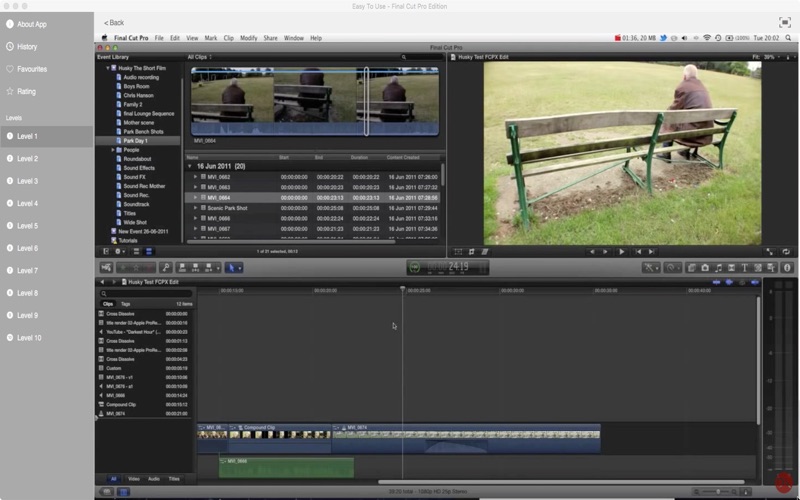Play the video in the viewer
Screen dimensions: 800x500
621,252
